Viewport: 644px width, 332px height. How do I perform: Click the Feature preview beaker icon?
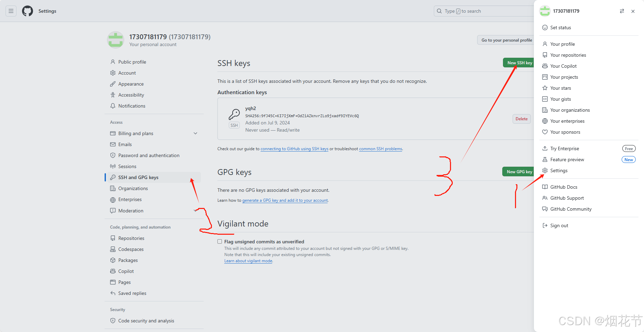(545, 159)
